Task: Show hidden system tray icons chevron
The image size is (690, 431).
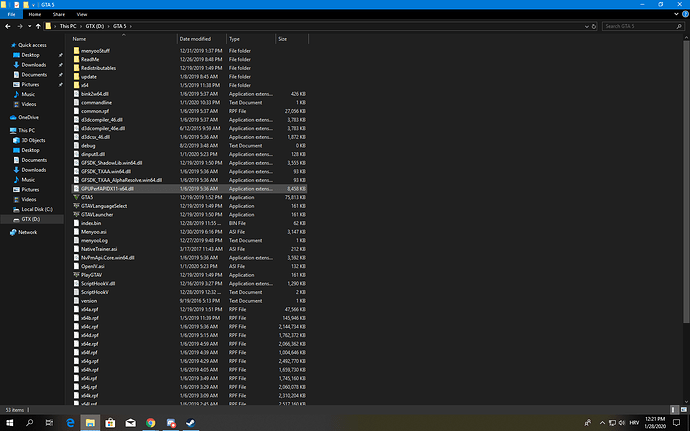Action: [602, 423]
